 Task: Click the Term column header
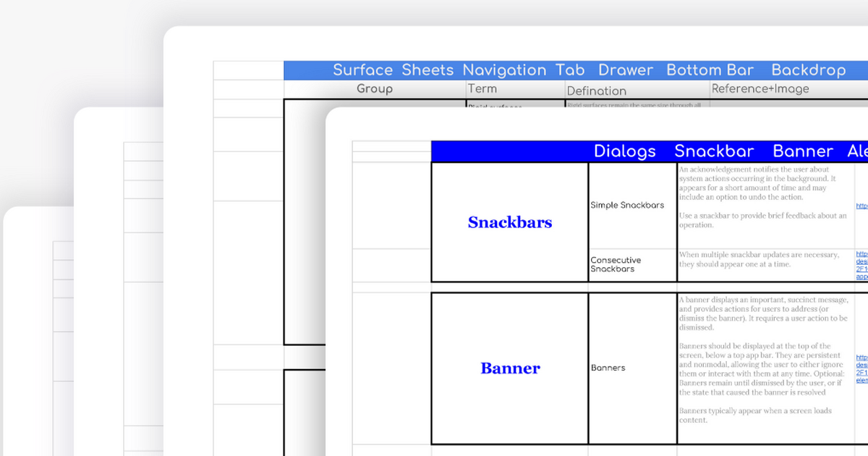(482, 88)
